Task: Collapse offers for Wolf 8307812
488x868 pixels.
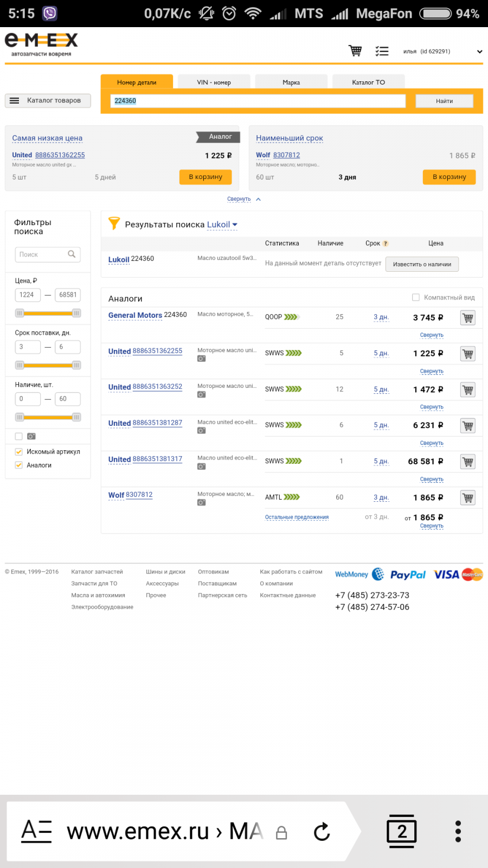Action: [x=432, y=526]
